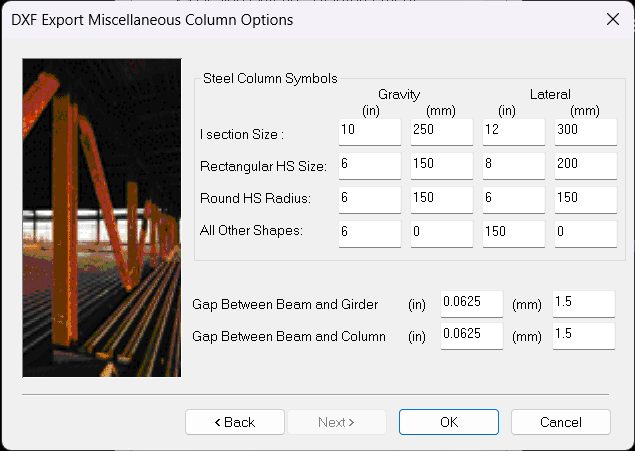This screenshot has height=451, width=635.
Task: Click the OK button
Action: tap(448, 422)
